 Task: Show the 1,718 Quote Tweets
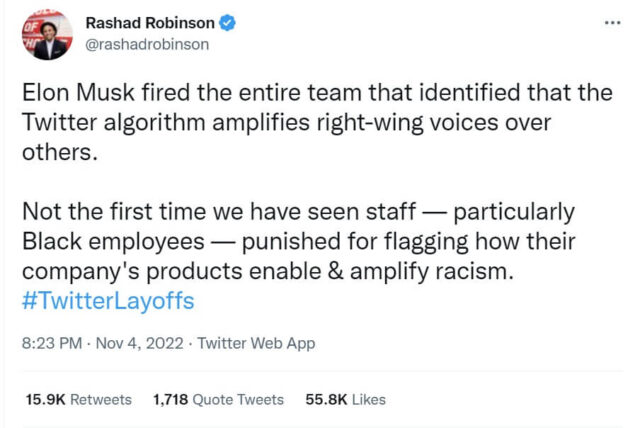(218, 399)
